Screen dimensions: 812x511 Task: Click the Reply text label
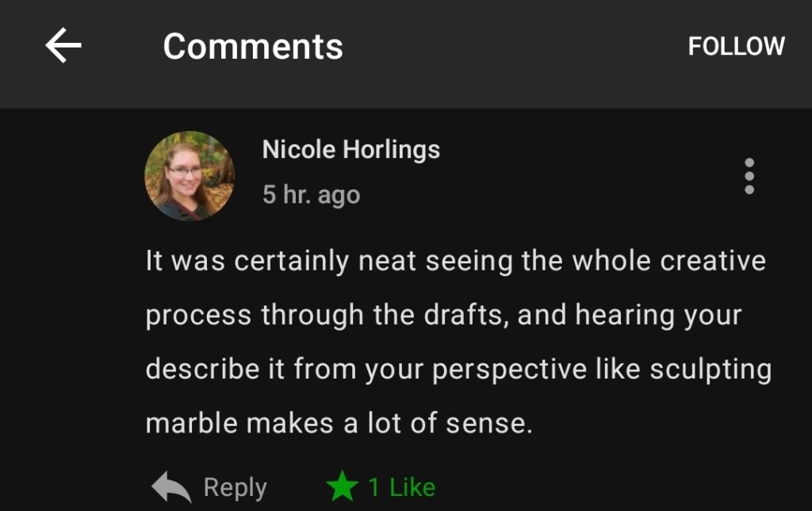click(x=235, y=487)
